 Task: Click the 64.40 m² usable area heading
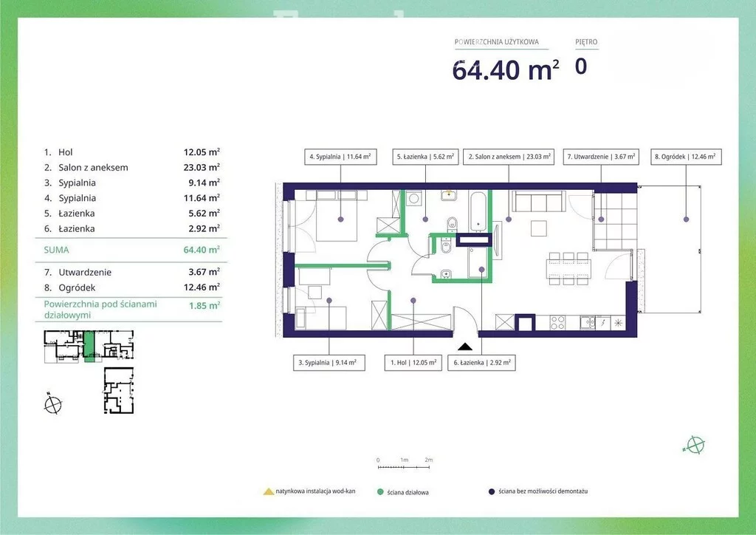tap(505, 69)
